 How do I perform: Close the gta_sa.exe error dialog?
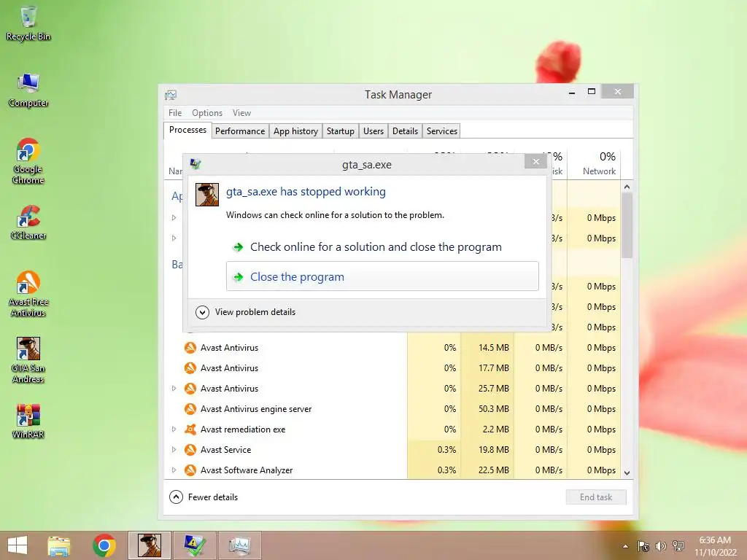(x=535, y=162)
